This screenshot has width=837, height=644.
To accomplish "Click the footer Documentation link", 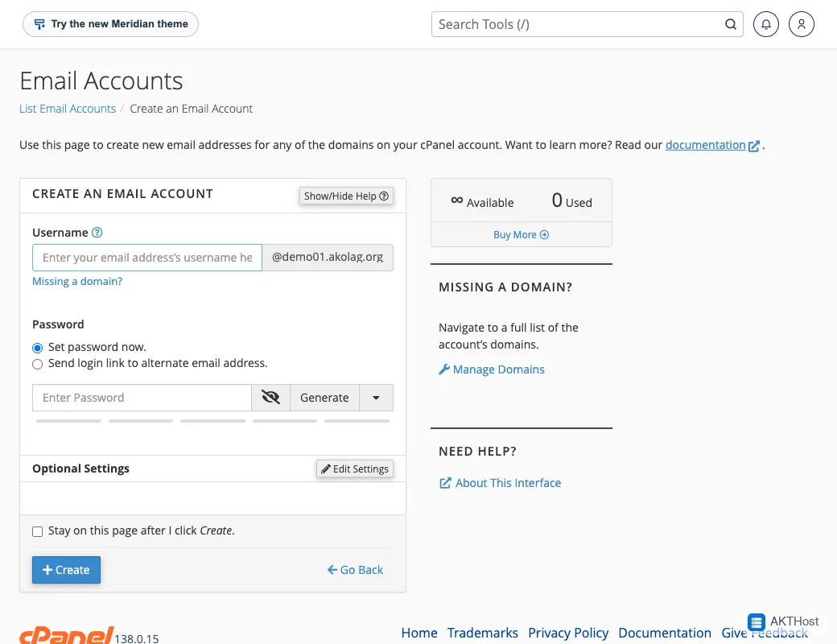I will pyautogui.click(x=665, y=633).
